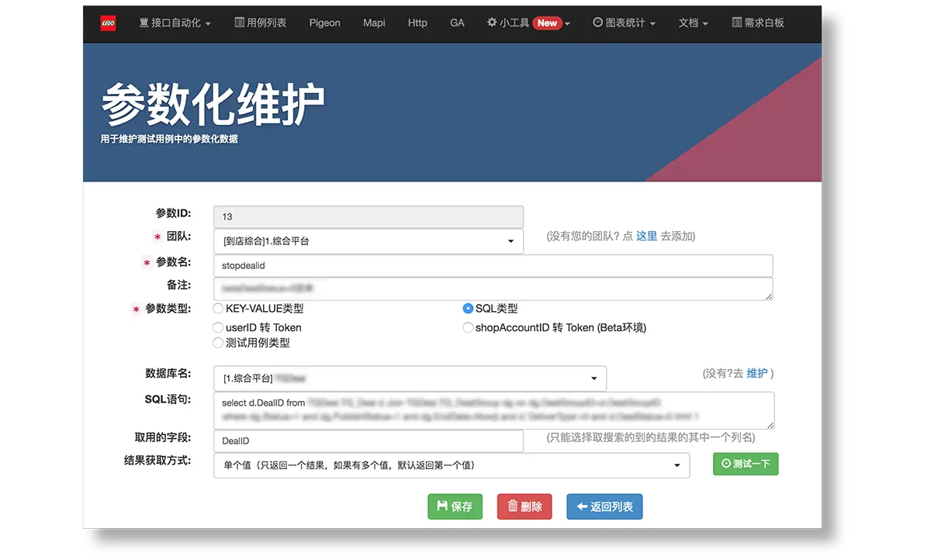Select the SQL类型 radio button
Viewport: 931px width, 560px height.
click(x=468, y=309)
